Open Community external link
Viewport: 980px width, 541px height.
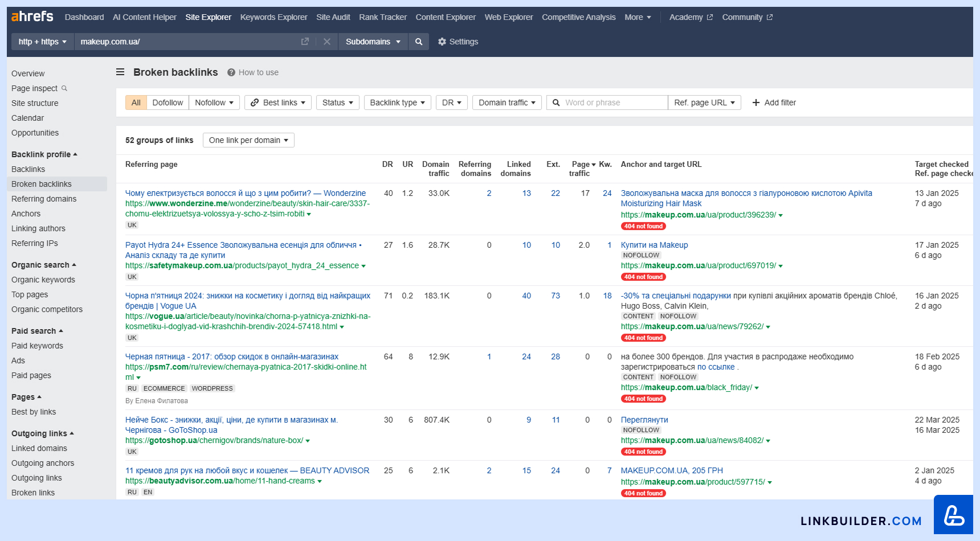(747, 17)
